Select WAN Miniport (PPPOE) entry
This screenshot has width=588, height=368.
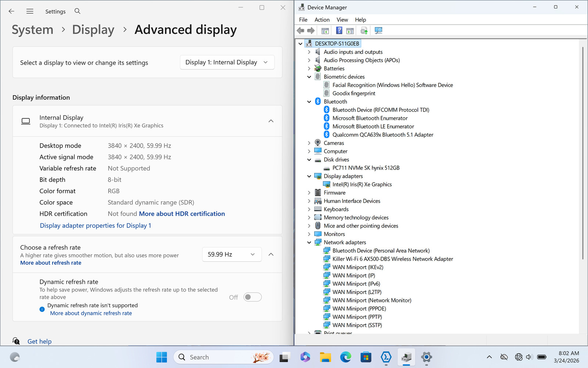(359, 309)
